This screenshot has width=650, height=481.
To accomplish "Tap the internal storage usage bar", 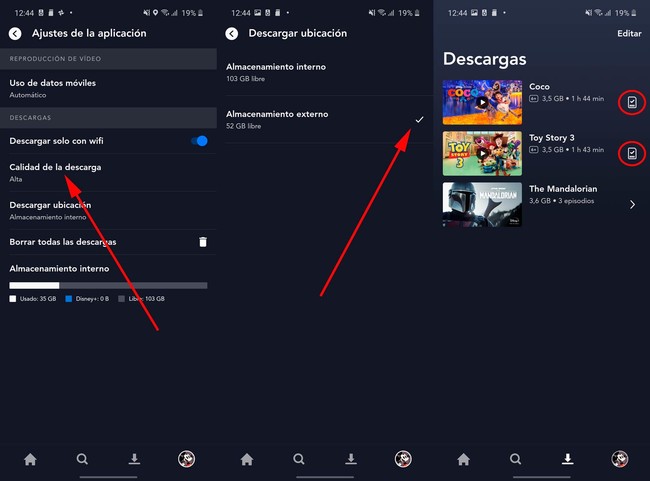I will pos(108,285).
